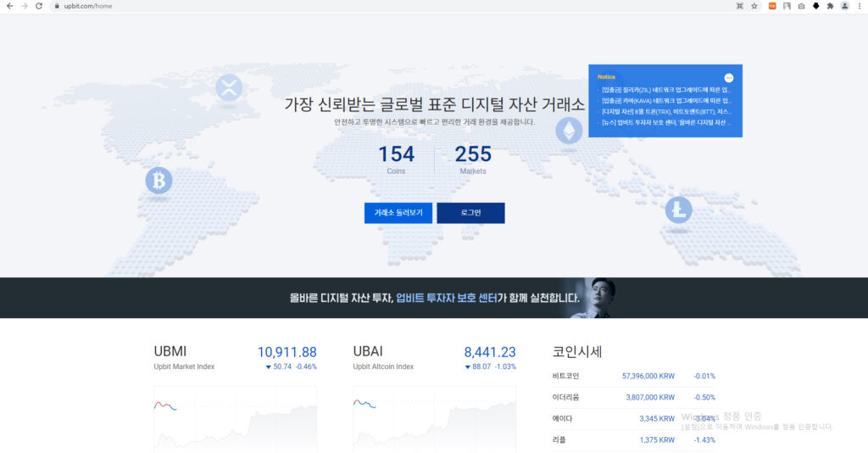Click the 로그인 button
868x453 pixels.
pyautogui.click(x=470, y=213)
